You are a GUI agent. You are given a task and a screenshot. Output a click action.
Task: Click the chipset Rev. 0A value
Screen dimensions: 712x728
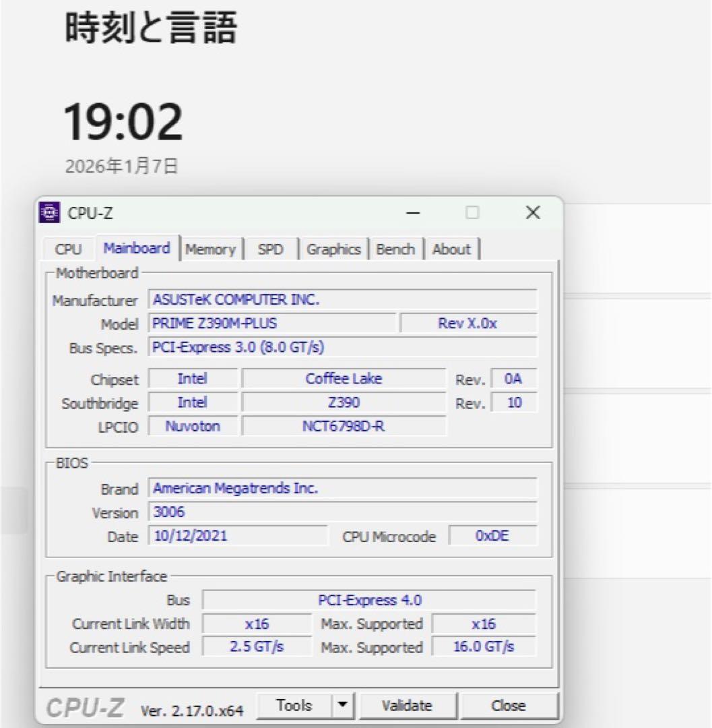[x=514, y=378]
